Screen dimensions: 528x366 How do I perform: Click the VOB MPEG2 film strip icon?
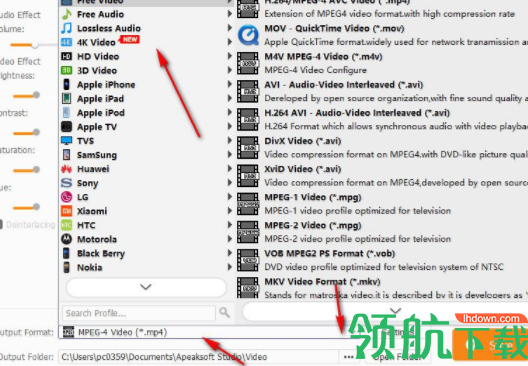click(x=248, y=260)
